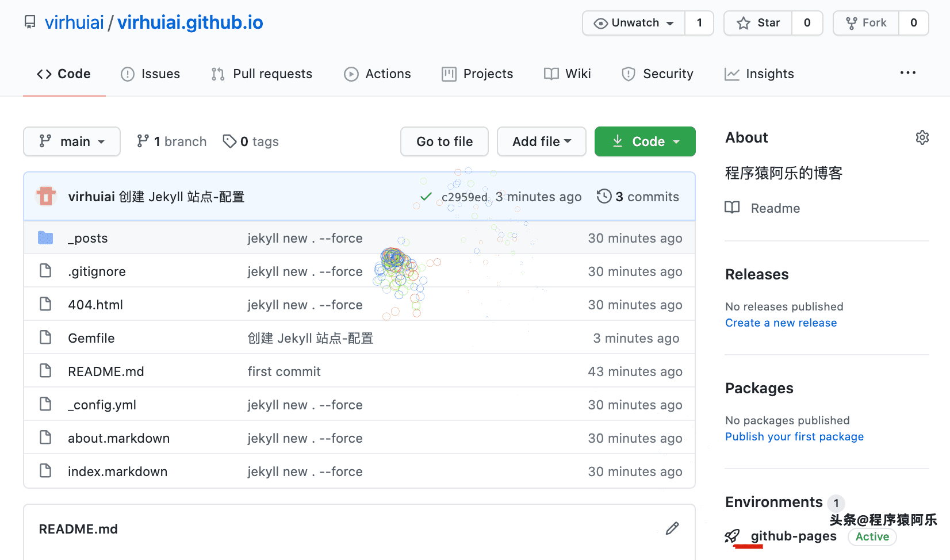Open the Pull requests tab
Viewport: 950px width, 560px height.
pyautogui.click(x=262, y=74)
